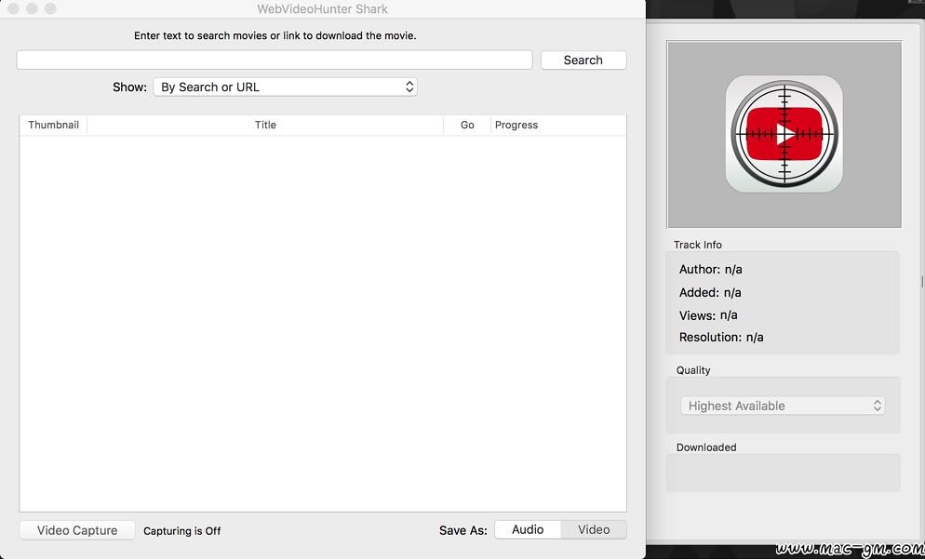The image size is (925, 560).
Task: Open the Show 'By Search or URL' dropdown
Action: (285, 87)
